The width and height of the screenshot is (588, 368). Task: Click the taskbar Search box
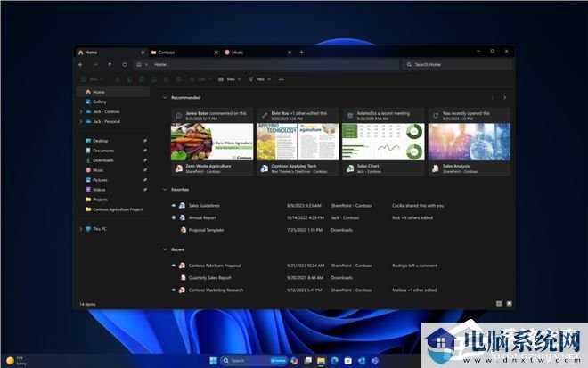point(254,361)
